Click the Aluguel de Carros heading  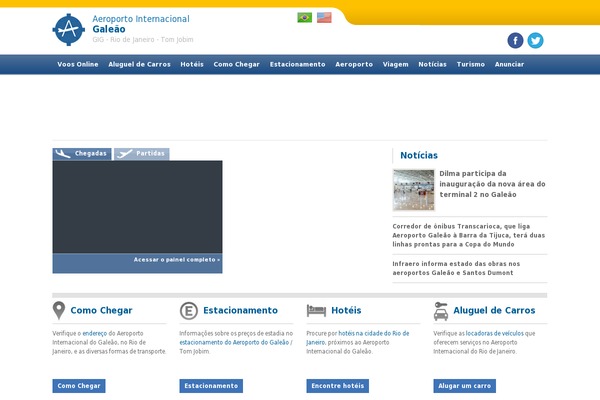pyautogui.click(x=494, y=310)
